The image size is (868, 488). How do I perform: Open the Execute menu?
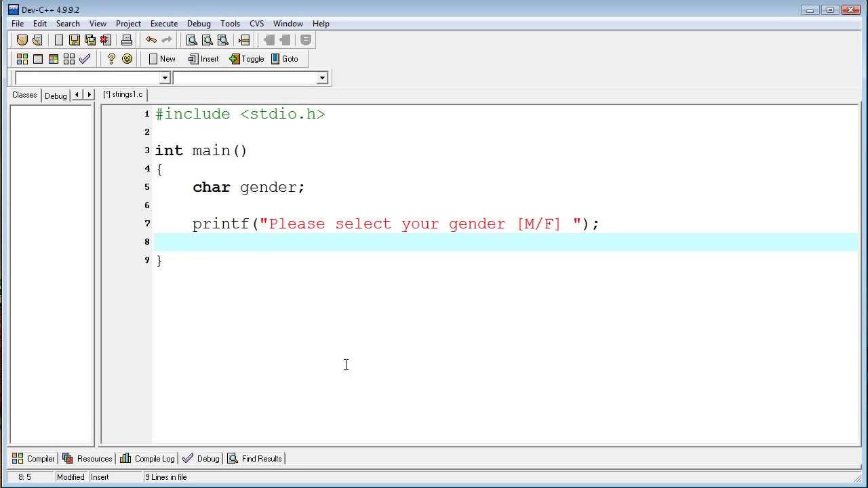(x=164, y=24)
